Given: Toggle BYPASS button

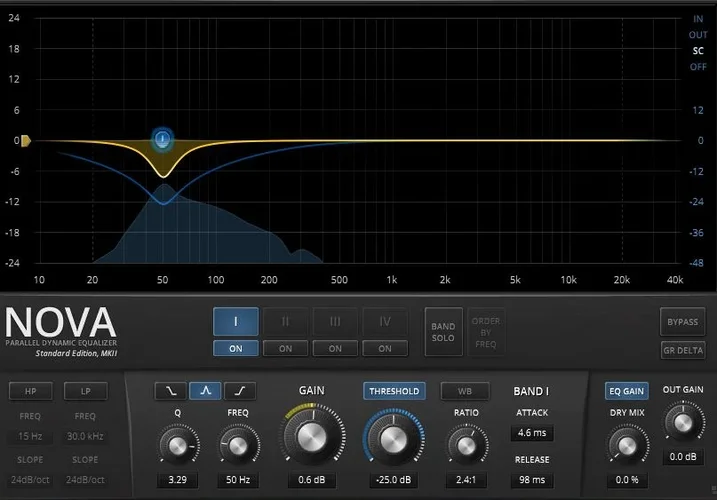Looking at the screenshot, I should coord(682,322).
